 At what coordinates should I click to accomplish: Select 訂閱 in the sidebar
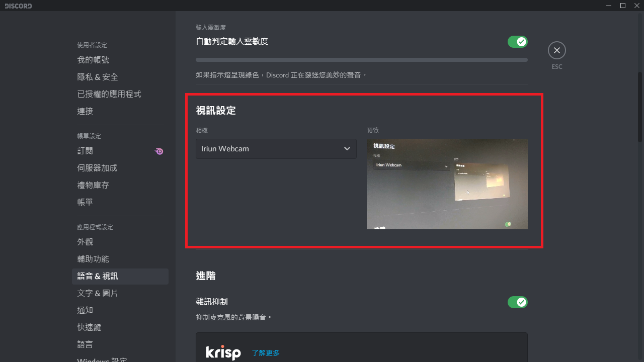(x=120, y=151)
